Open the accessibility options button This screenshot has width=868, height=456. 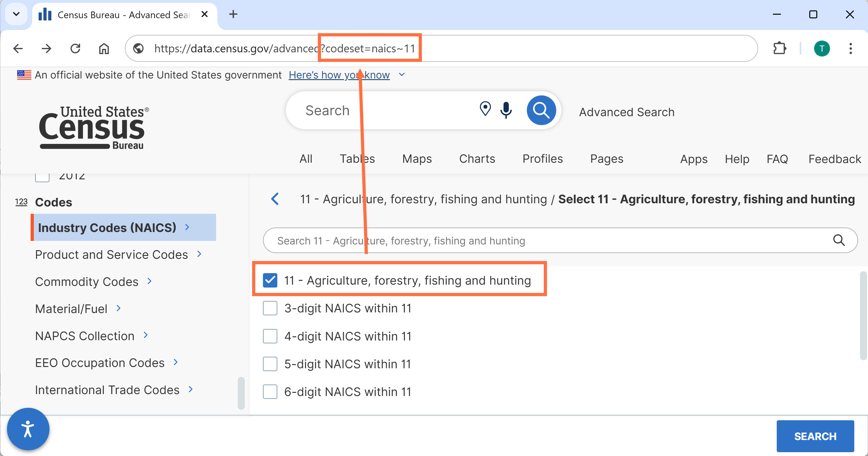tap(28, 429)
